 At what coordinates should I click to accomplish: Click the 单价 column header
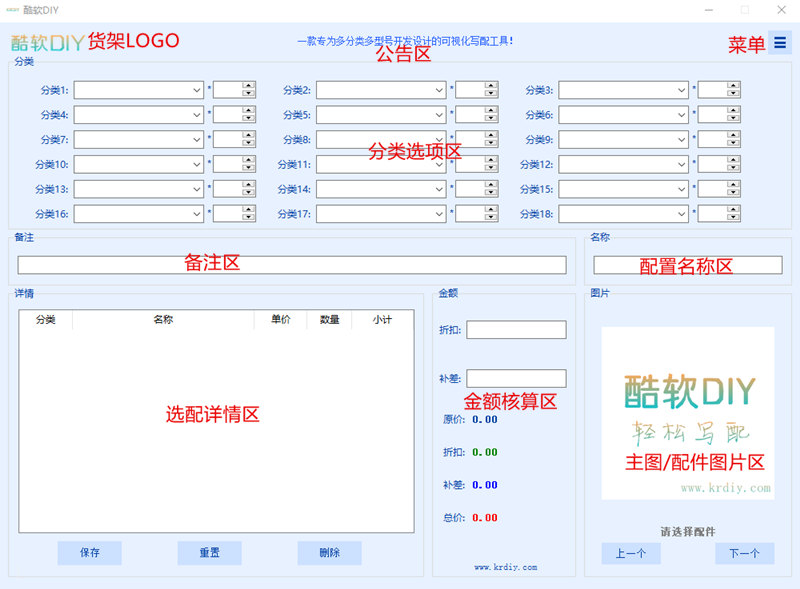tap(280, 320)
